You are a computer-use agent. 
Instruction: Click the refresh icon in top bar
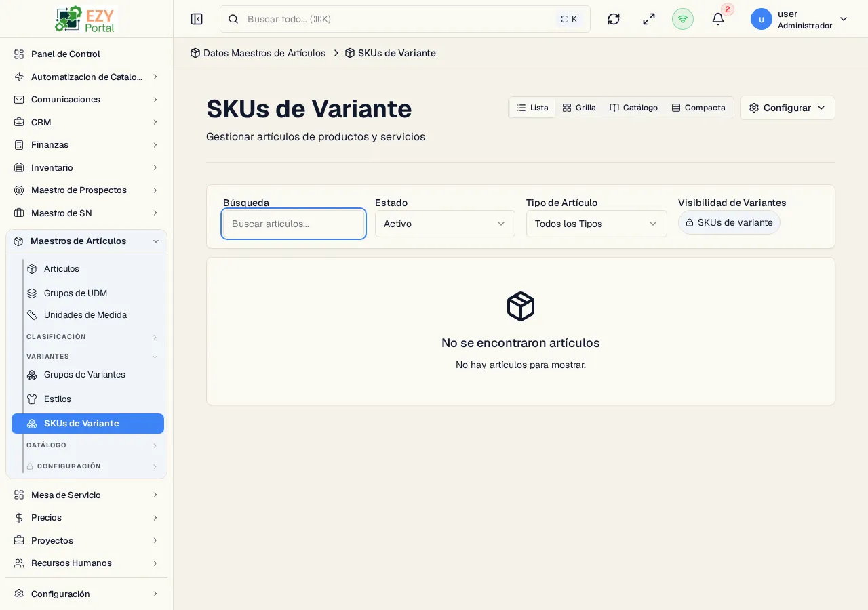pos(614,19)
